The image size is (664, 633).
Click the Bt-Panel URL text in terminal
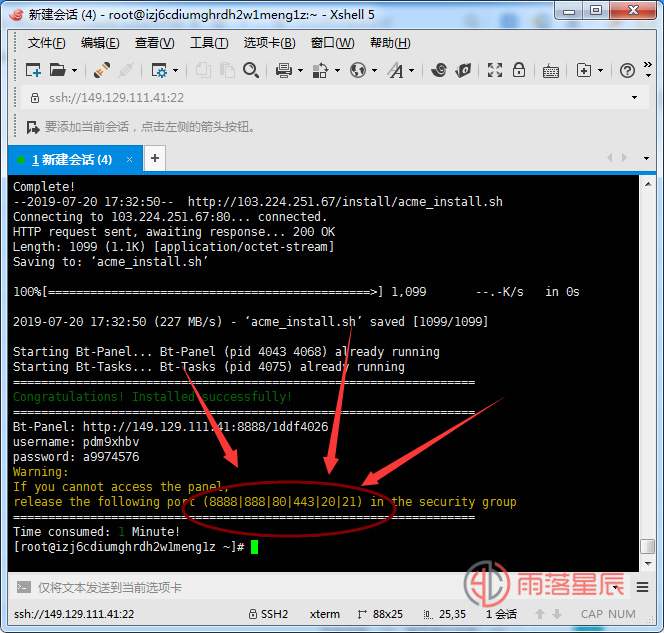(205, 426)
